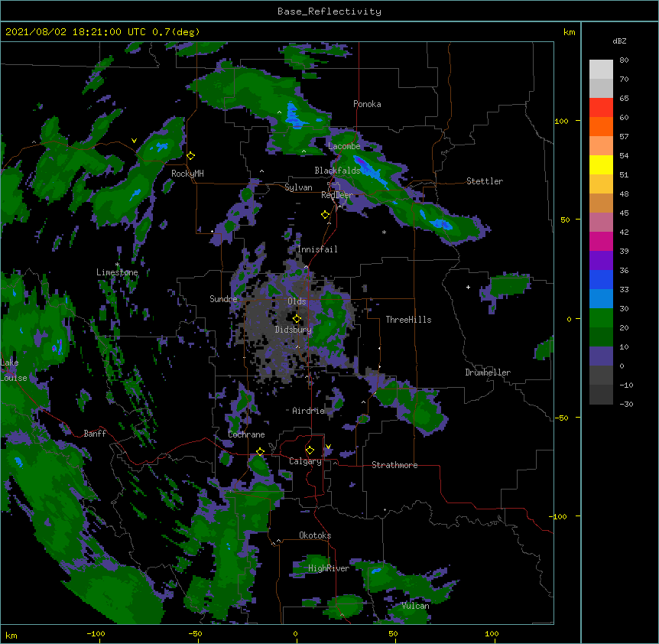Screen dimensions: 659x644
Task: Click the Cochrane label
Action: (246, 434)
